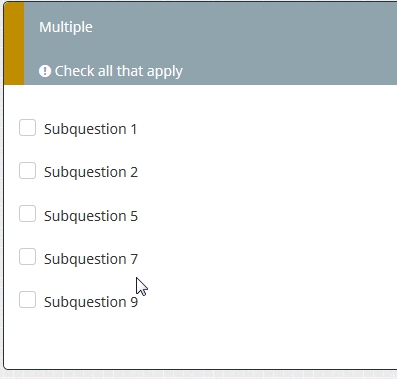Click the Check all that apply hint
397x379 pixels.
[x=119, y=71]
